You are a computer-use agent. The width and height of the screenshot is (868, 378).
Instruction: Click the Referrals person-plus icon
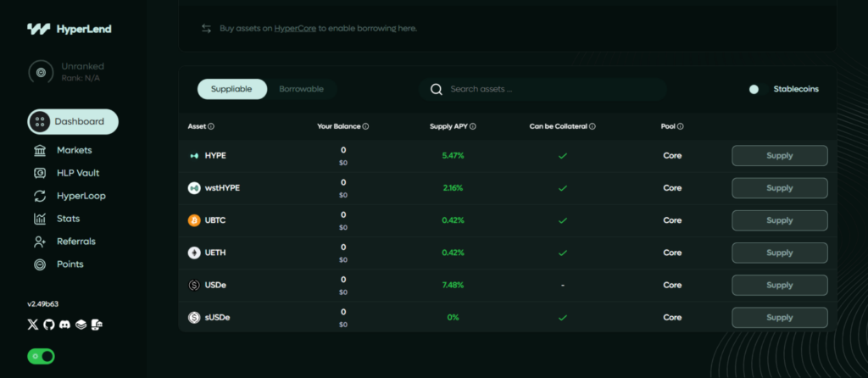click(x=40, y=242)
